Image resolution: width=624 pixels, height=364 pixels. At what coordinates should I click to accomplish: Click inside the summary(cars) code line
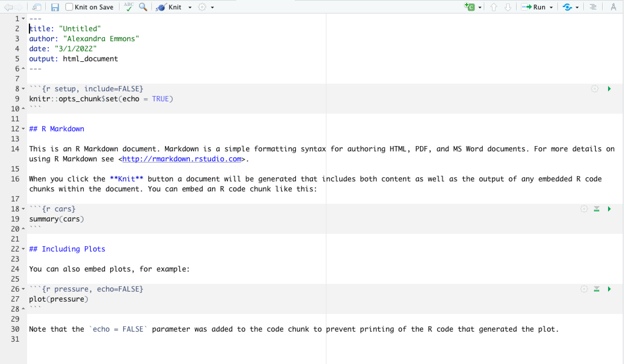pos(57,219)
